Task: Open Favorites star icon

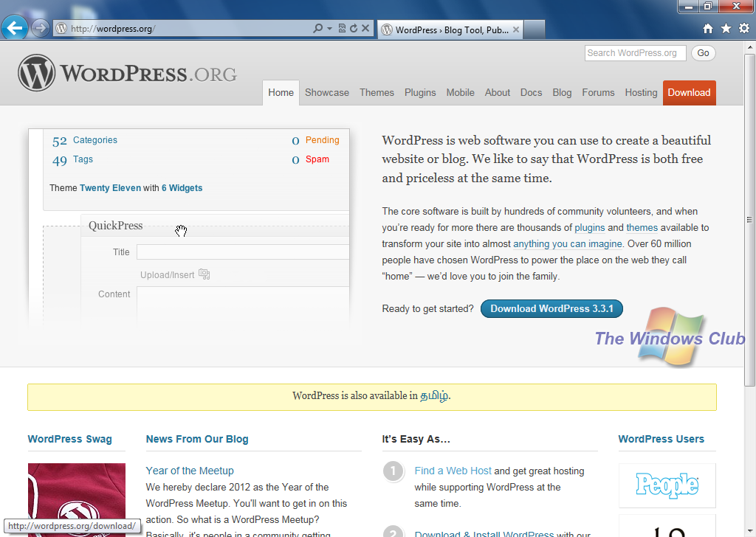Action: 726,29
